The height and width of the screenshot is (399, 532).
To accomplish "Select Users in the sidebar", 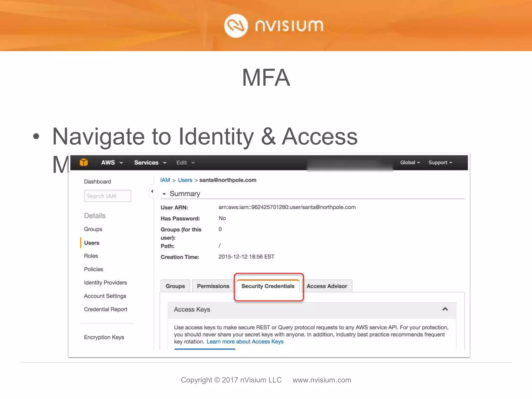I will (92, 243).
